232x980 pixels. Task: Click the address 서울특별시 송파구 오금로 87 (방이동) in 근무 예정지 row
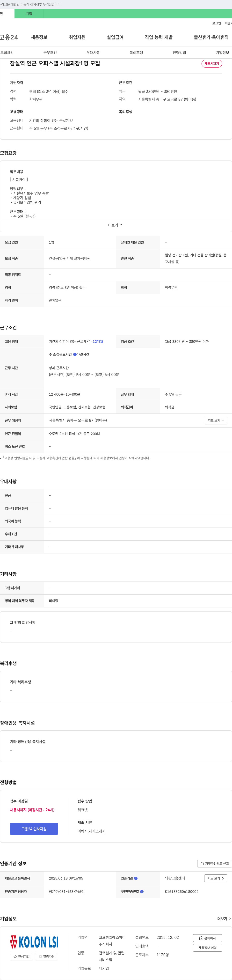coord(78,420)
